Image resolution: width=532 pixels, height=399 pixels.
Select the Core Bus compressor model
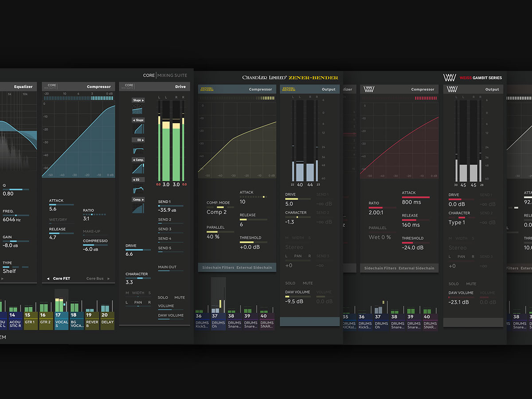(x=95, y=279)
